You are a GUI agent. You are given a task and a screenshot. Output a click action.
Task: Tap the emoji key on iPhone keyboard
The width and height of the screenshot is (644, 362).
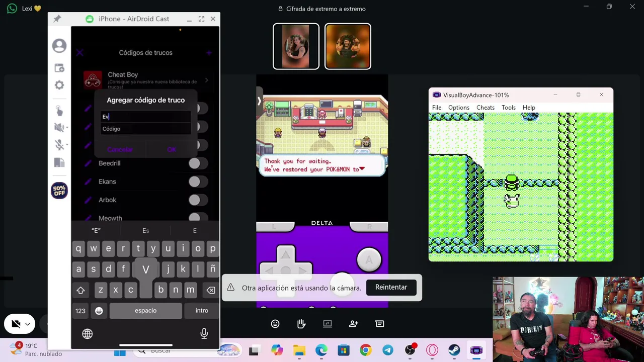click(99, 311)
